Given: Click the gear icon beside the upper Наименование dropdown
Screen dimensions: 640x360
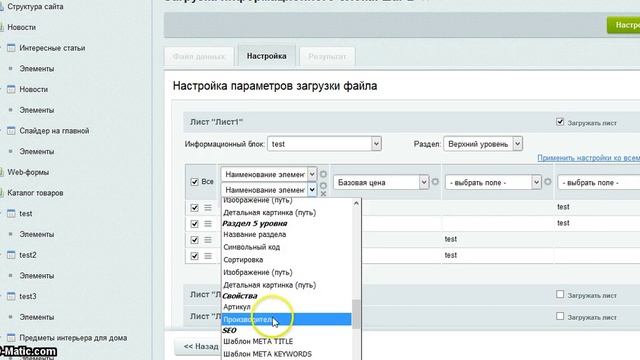Looking at the screenshot, I should click(x=323, y=174).
